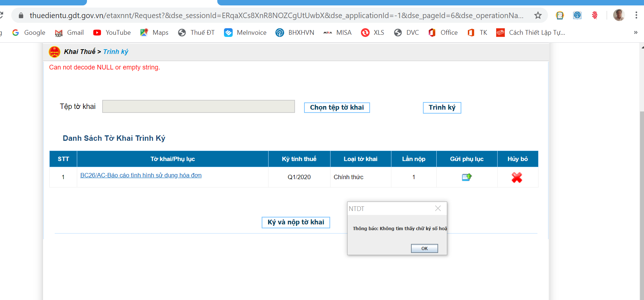
Task: Click the send appendix icon in row 1
Action: [x=466, y=177]
